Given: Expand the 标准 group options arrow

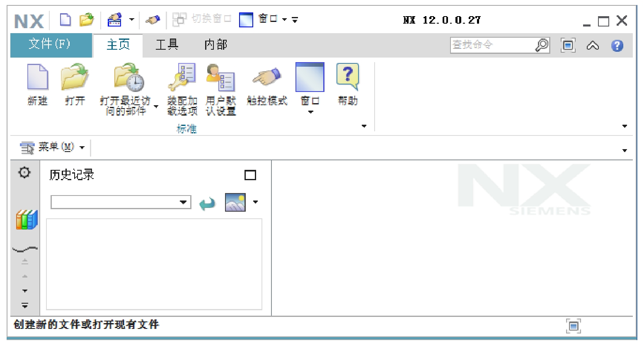Looking at the screenshot, I should tap(364, 126).
